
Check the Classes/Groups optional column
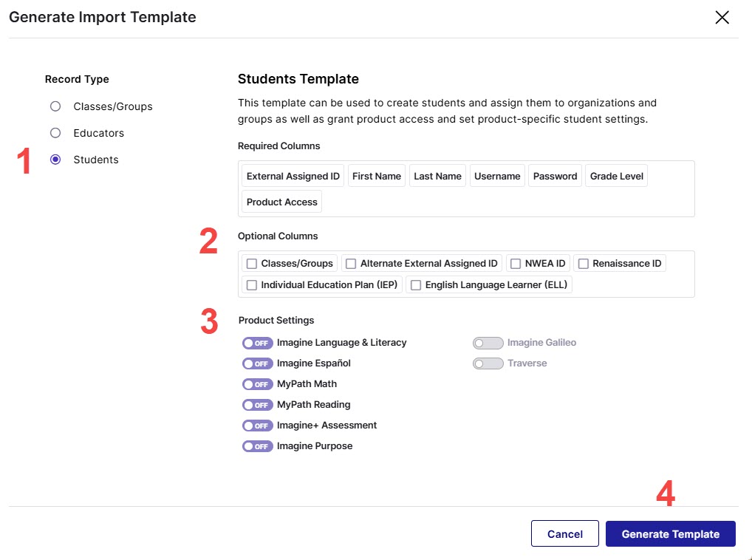click(252, 264)
